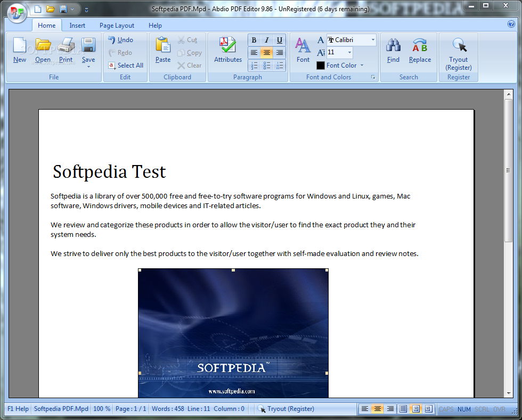
Task: Expand the Calibri font name dropdown arrow
Action: click(x=373, y=40)
